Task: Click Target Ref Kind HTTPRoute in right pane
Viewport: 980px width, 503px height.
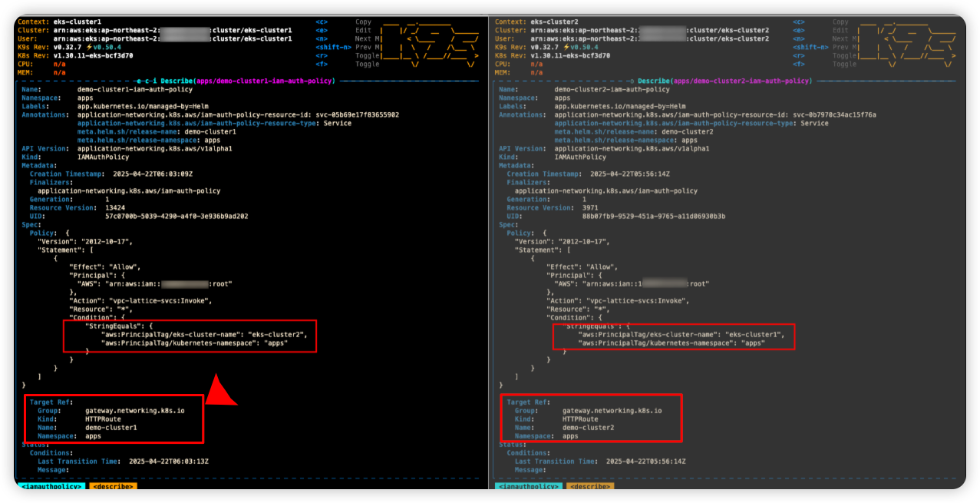Action: coord(580,419)
